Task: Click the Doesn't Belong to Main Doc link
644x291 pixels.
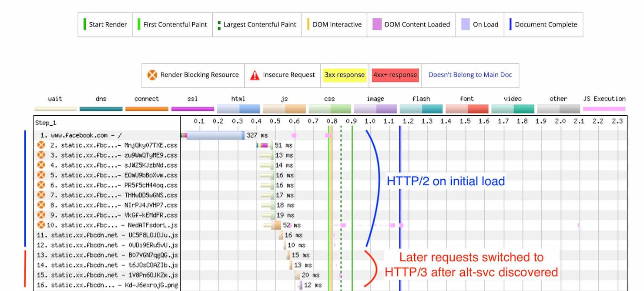Action: point(470,75)
